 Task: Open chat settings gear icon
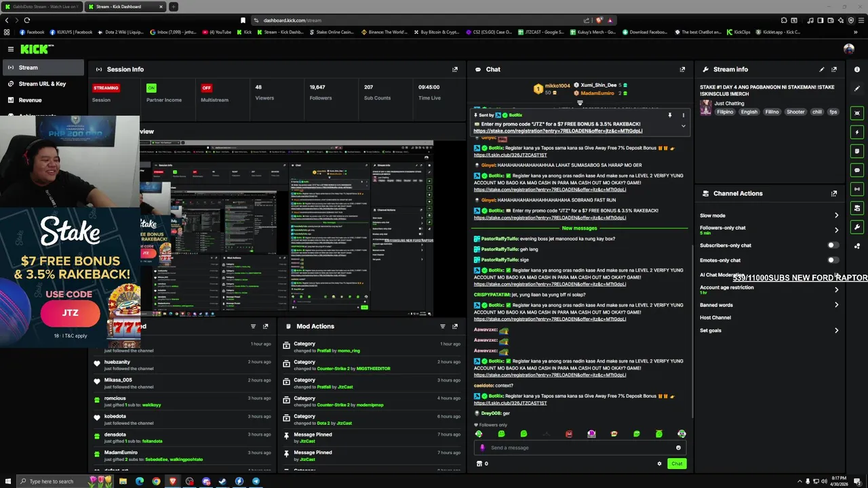tap(659, 464)
